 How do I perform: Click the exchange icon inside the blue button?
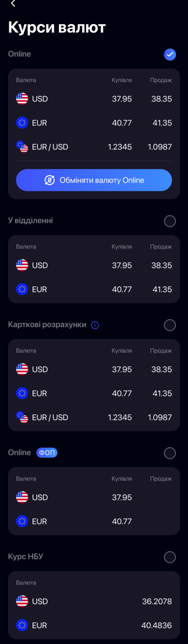[50, 180]
